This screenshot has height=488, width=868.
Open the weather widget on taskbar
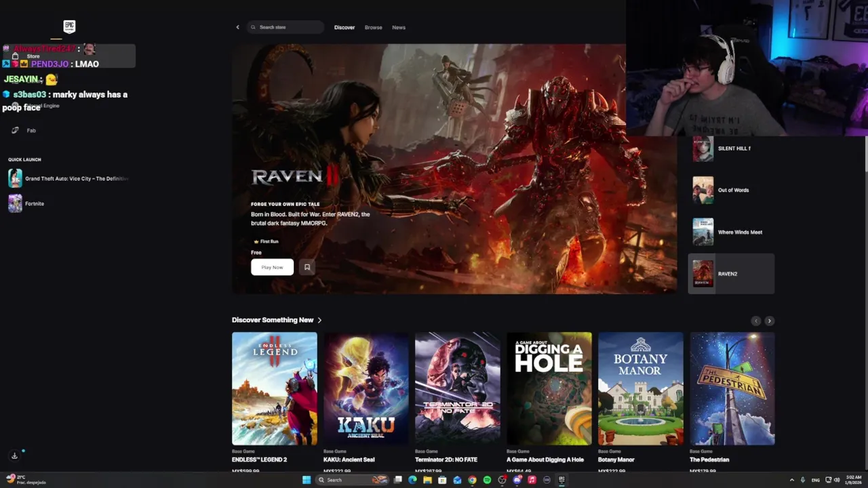click(x=26, y=480)
